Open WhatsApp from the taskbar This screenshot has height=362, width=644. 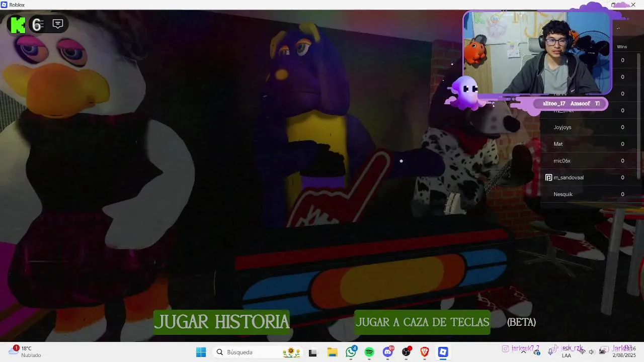coord(351,352)
